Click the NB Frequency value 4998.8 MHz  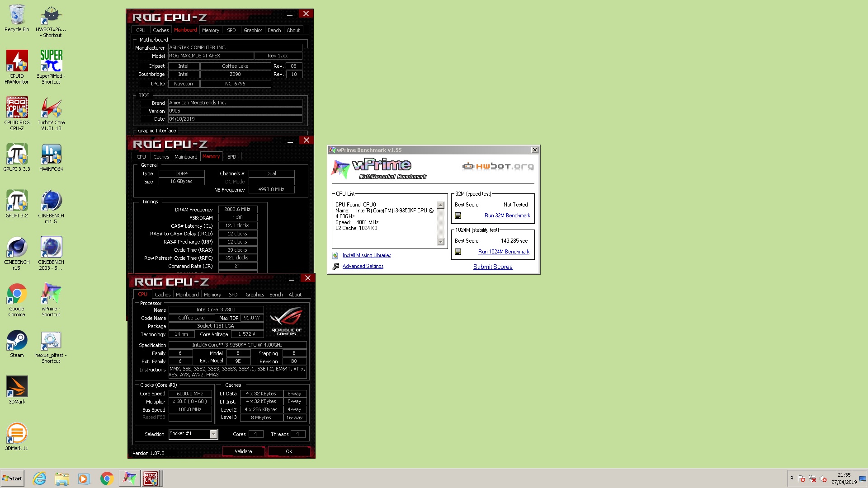[271, 190]
